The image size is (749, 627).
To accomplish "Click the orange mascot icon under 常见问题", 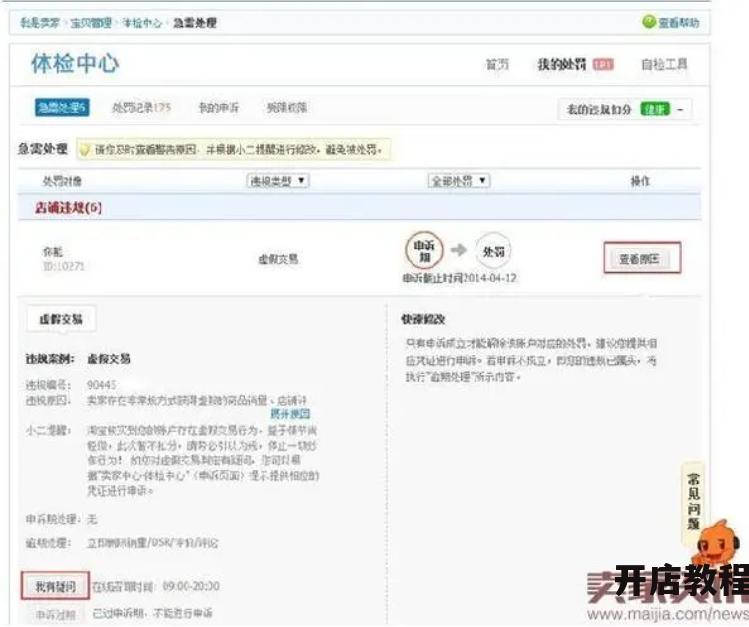I will pyautogui.click(x=715, y=542).
